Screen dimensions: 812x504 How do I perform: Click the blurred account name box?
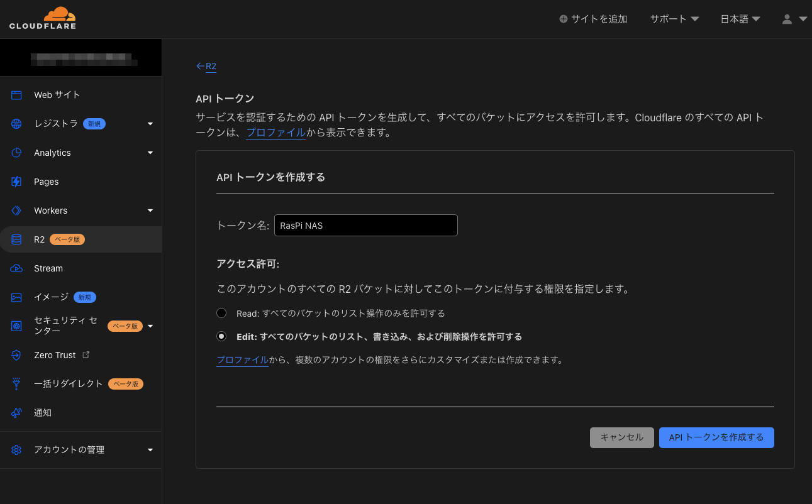click(x=84, y=60)
